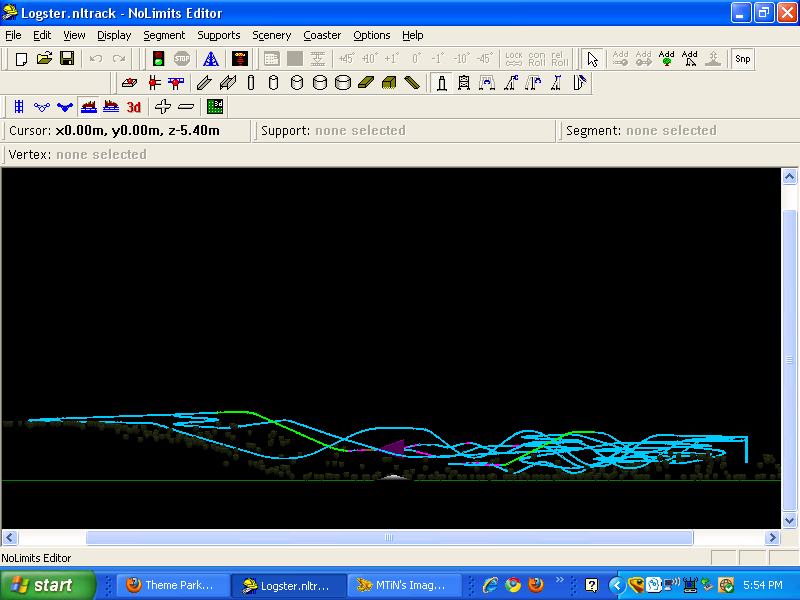
Task: Click the horizontal scrollbar right arrow
Action: click(772, 537)
